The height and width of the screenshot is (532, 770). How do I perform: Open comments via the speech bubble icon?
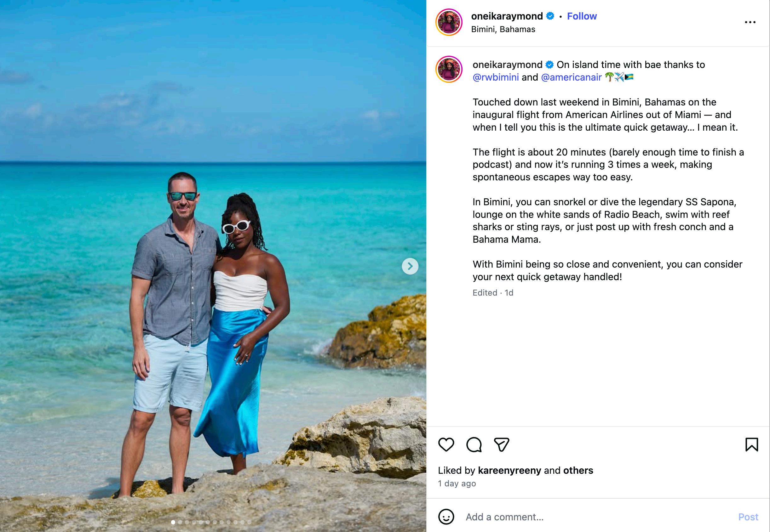474,444
